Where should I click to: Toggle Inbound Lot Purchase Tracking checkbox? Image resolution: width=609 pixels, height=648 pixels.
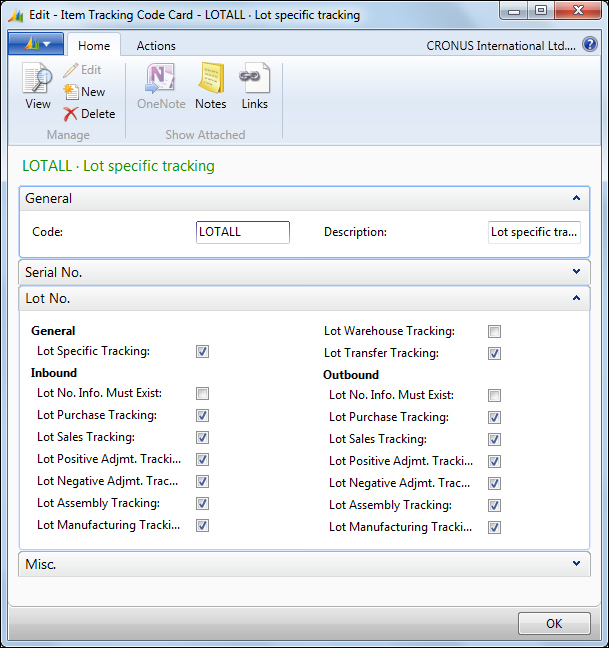click(x=202, y=416)
